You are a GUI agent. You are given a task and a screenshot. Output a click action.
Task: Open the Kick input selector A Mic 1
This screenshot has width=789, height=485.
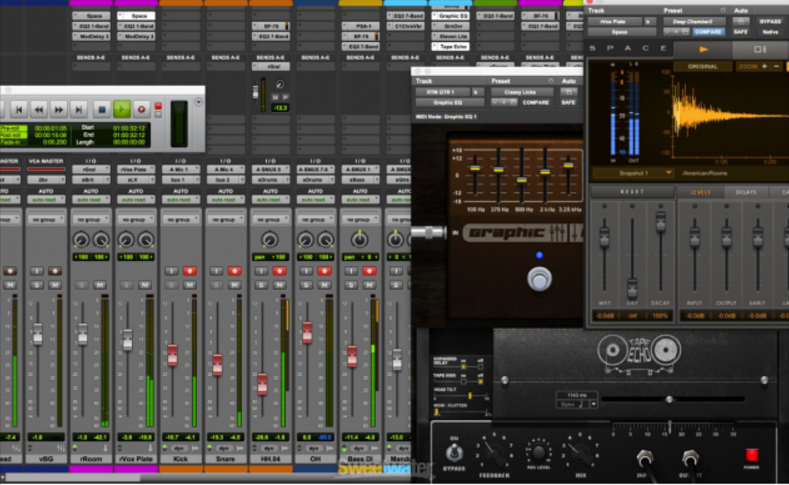tap(181, 170)
